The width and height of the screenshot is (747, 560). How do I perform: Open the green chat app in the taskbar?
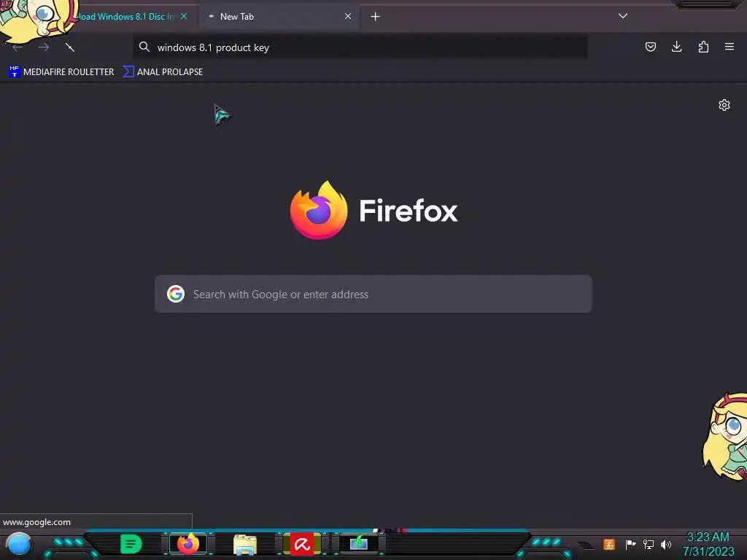(x=131, y=544)
